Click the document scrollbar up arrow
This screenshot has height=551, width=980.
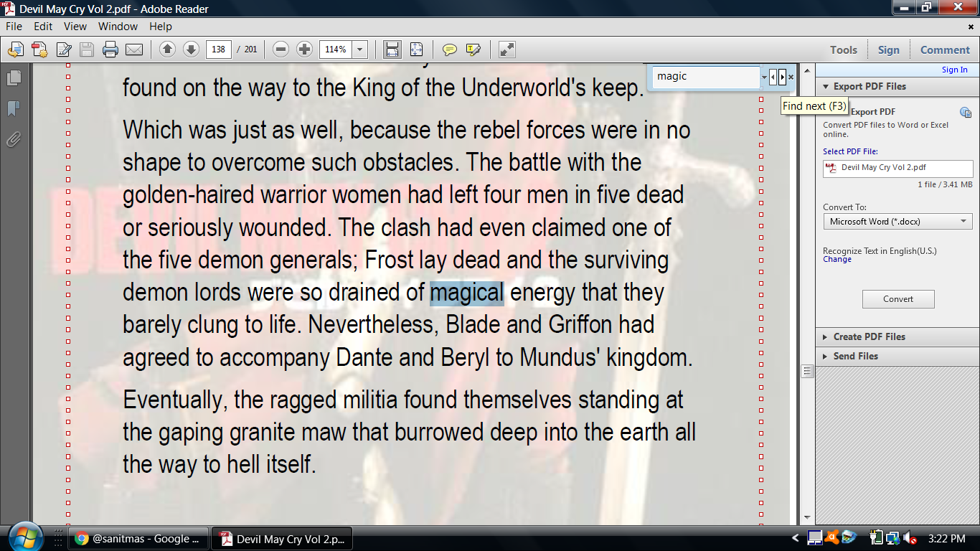(x=807, y=70)
